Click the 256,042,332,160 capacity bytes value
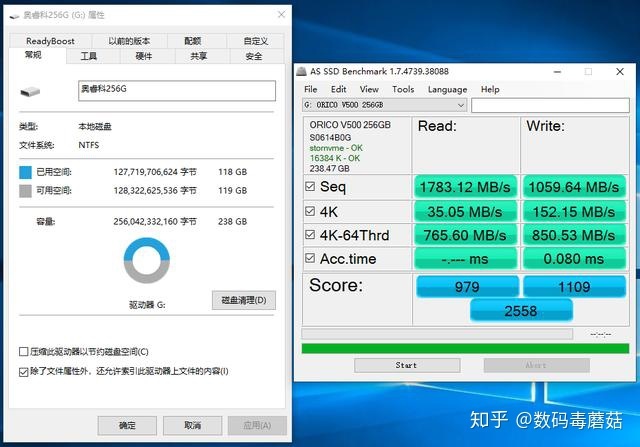 point(155,222)
